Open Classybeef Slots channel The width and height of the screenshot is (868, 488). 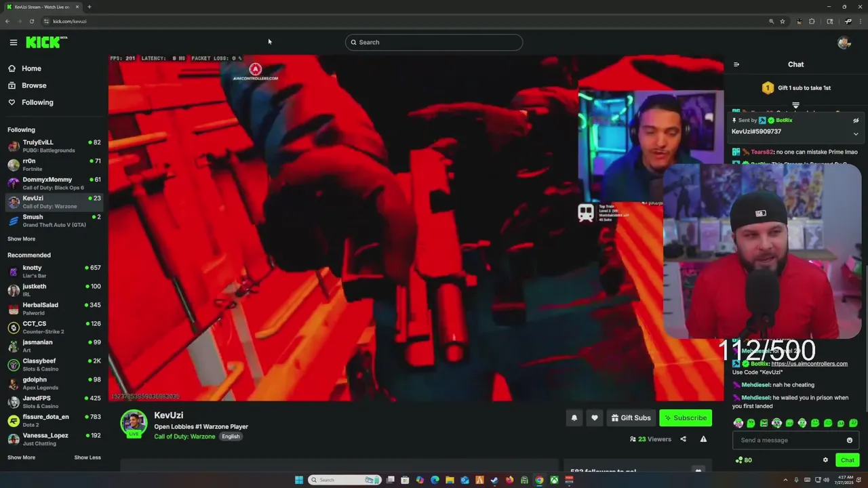coord(54,365)
